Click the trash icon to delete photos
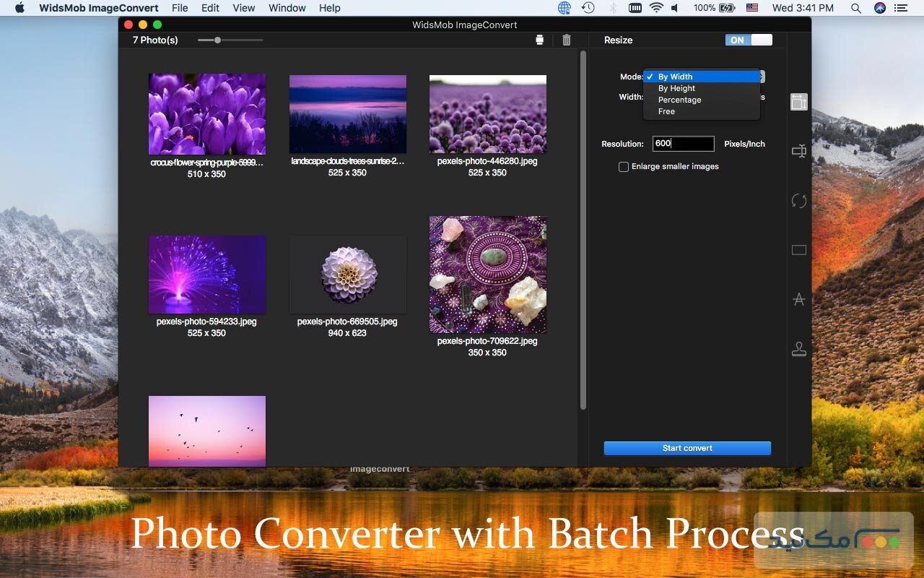This screenshot has width=924, height=578. 567,40
